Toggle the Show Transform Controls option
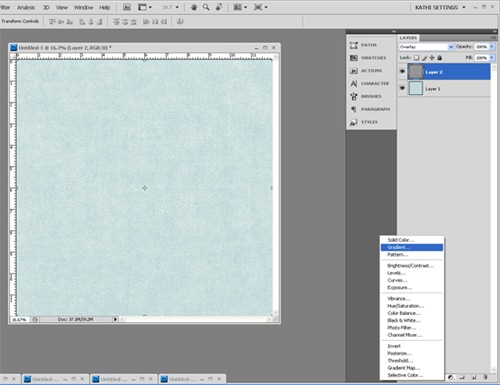This screenshot has width=500, height=385. (20, 21)
